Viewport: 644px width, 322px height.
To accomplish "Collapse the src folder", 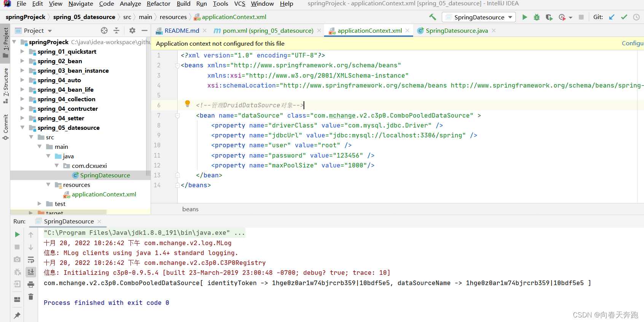I will click(31, 137).
